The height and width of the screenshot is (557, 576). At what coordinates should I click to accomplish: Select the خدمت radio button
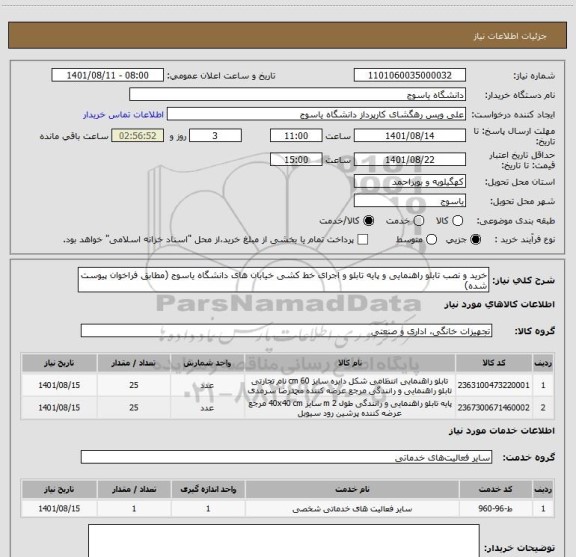point(419,221)
